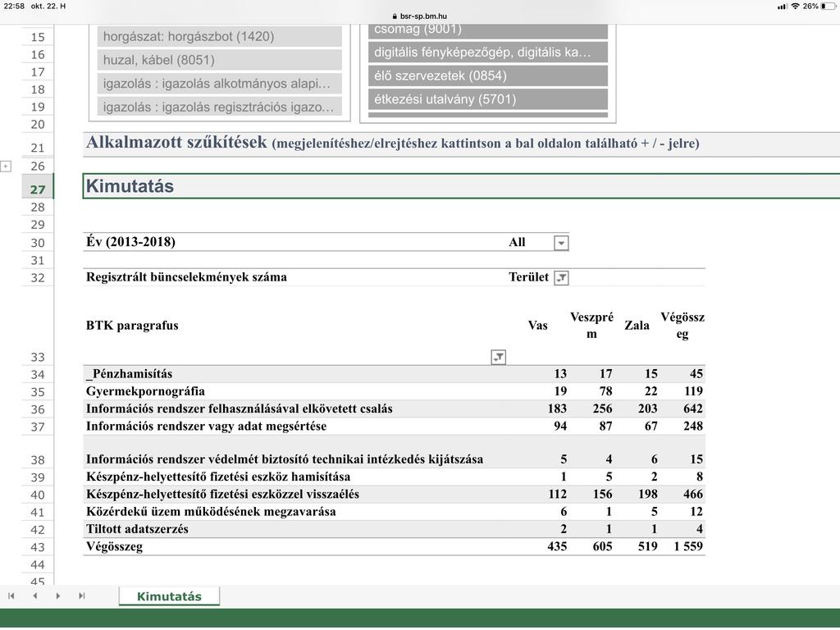Screen dimensions: 840x630
Task: Select the Végösszeg column header cell
Action: pyautogui.click(x=682, y=325)
